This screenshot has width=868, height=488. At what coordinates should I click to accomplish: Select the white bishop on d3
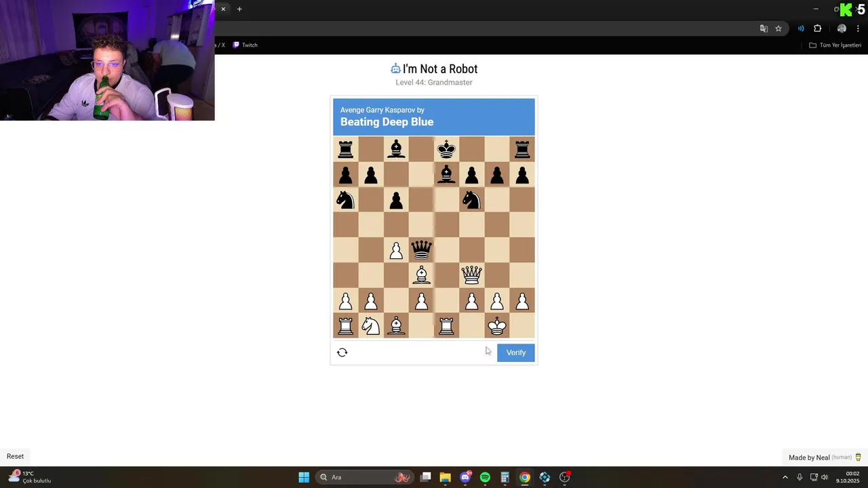coord(421,274)
